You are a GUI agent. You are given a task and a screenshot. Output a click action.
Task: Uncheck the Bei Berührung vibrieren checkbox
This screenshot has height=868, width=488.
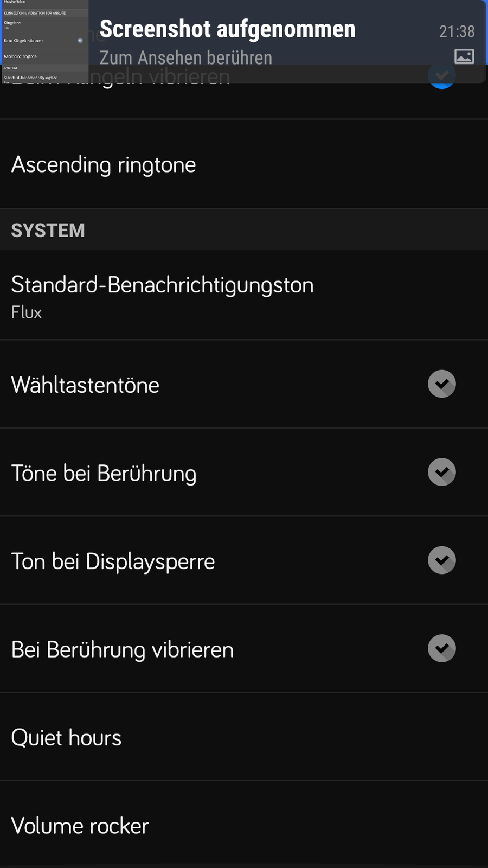coord(442,648)
